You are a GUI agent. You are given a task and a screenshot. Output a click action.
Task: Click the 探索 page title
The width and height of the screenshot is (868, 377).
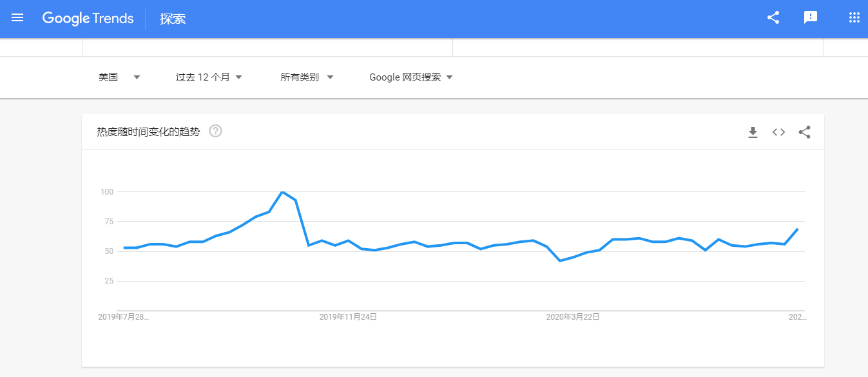click(x=173, y=19)
